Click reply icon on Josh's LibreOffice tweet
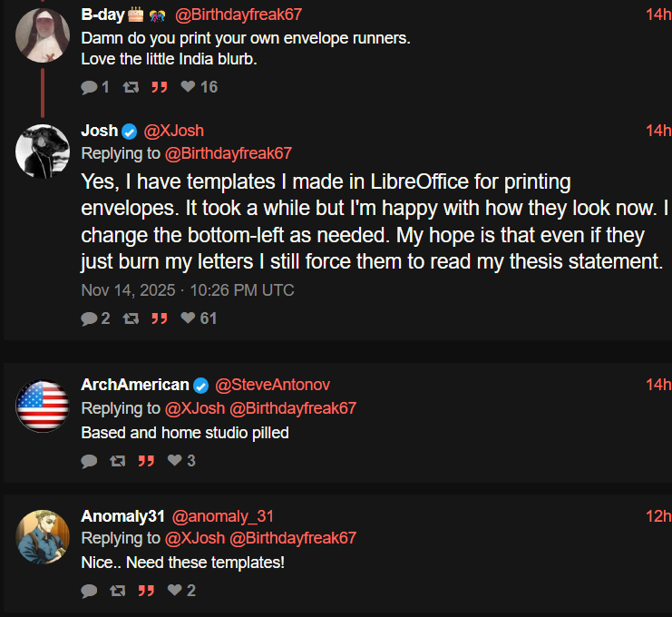Screen dimensions: 672x617 click(89, 318)
